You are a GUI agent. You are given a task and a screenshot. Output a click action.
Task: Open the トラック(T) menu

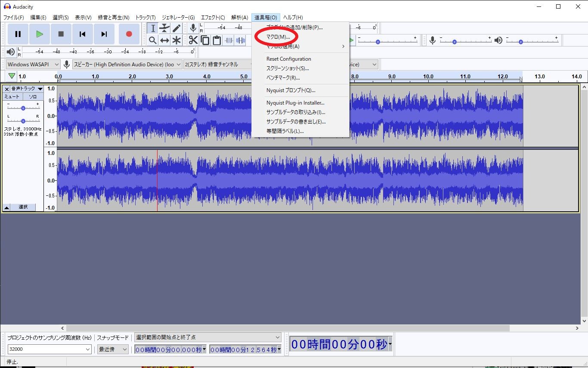coord(145,18)
